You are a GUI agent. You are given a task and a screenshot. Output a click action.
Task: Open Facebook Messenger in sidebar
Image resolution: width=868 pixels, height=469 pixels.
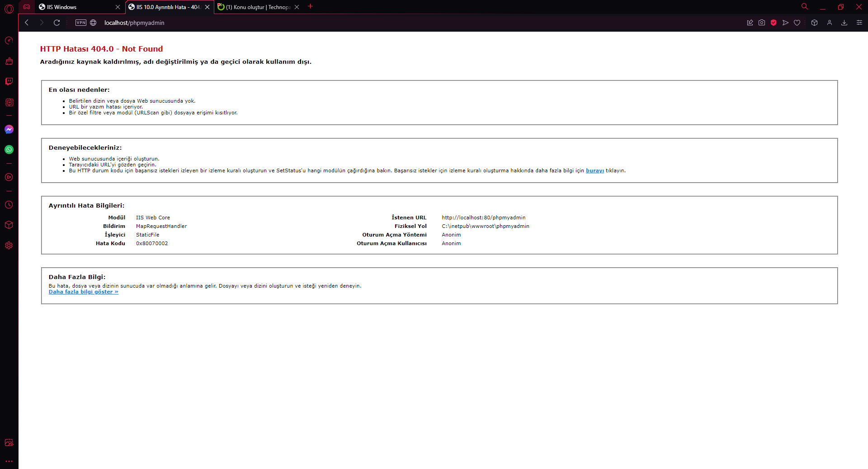9,129
